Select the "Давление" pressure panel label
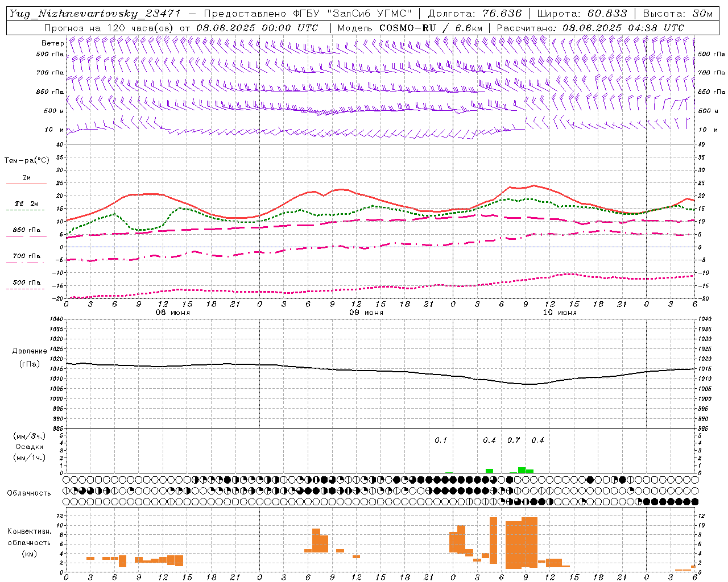This screenshot has width=728, height=582. click(x=30, y=351)
